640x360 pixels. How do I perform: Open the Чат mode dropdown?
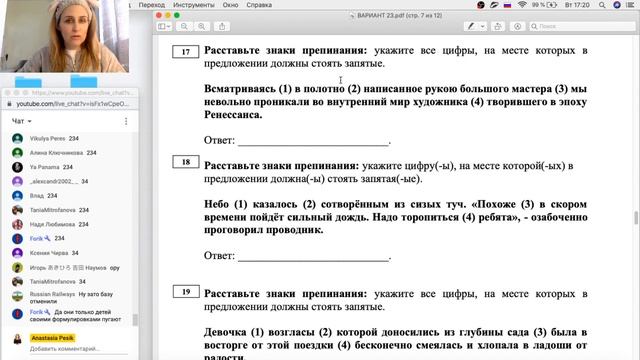click(21, 121)
